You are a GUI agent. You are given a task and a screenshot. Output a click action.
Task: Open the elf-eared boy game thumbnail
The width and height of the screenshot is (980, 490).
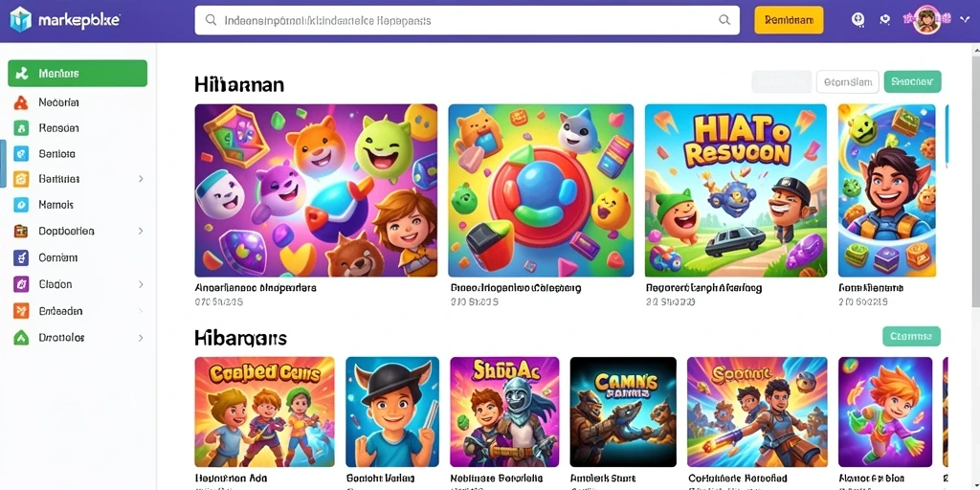point(887,190)
